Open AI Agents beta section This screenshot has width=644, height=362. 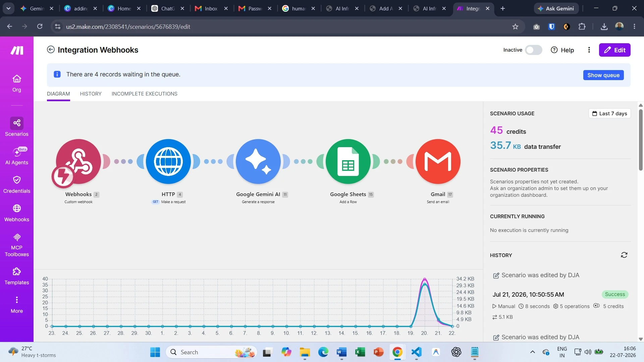tap(17, 157)
